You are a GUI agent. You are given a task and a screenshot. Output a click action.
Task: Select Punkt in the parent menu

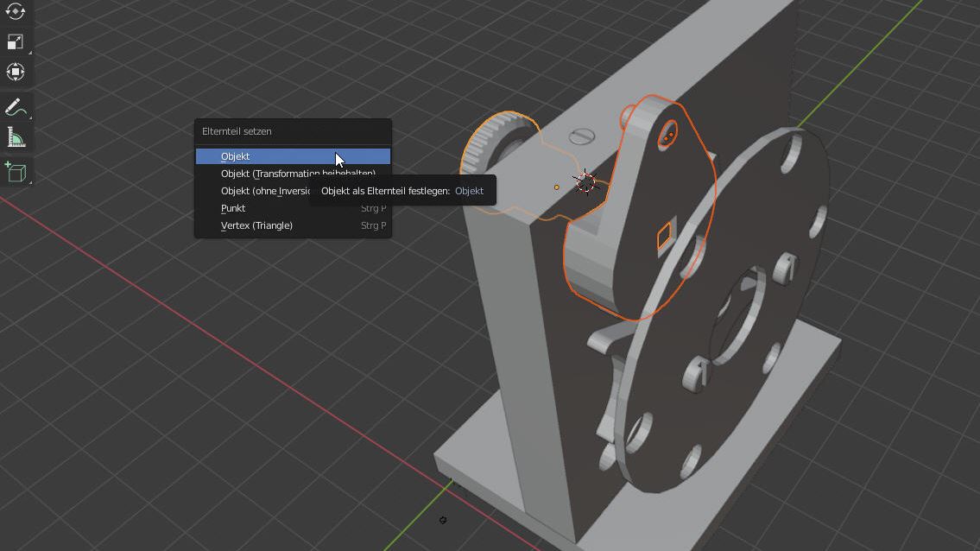point(293,208)
